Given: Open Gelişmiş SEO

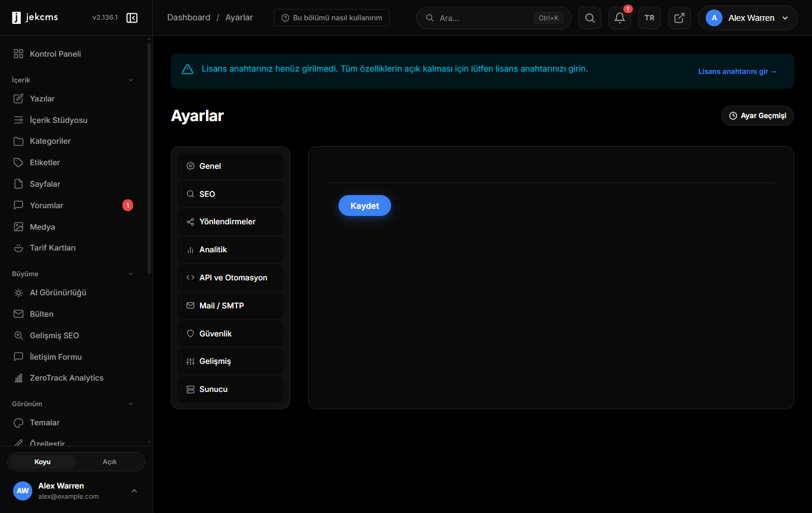Looking at the screenshot, I should 73,335.
